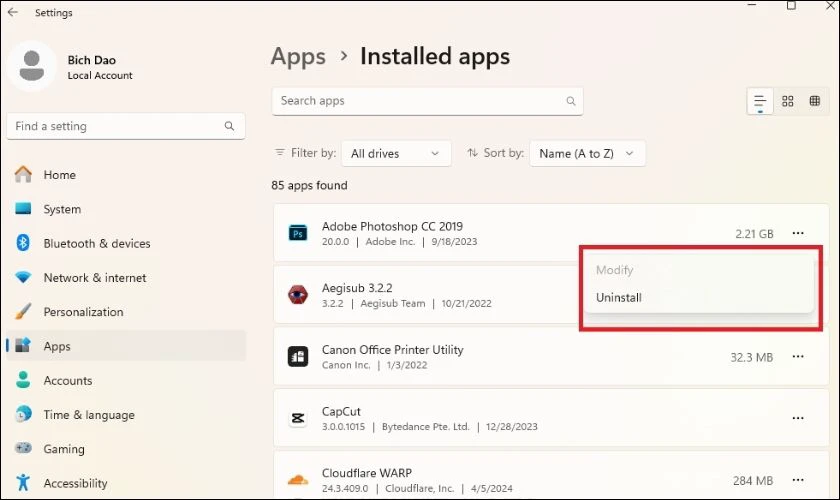This screenshot has height=500, width=840.
Task: Go to Apps breadcrumb link
Action: [x=298, y=57]
